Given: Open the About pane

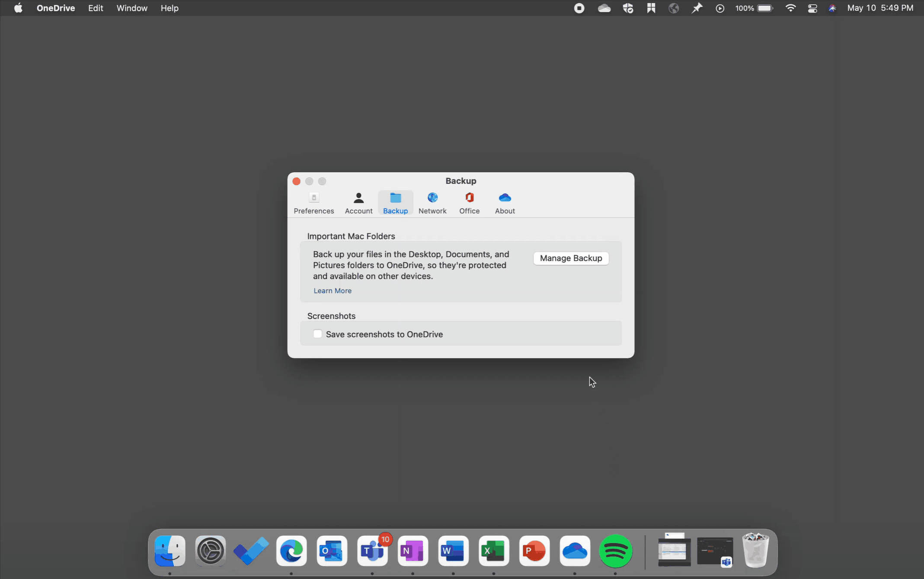Looking at the screenshot, I should [x=505, y=203].
